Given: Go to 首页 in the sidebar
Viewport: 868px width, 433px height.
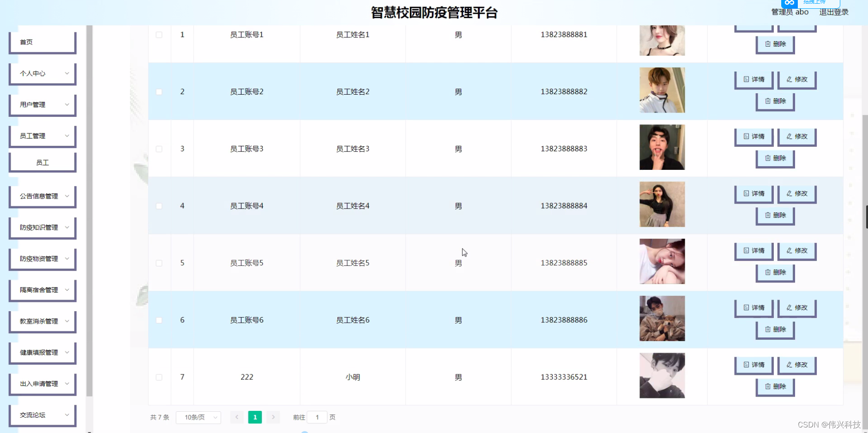Looking at the screenshot, I should click(x=42, y=42).
